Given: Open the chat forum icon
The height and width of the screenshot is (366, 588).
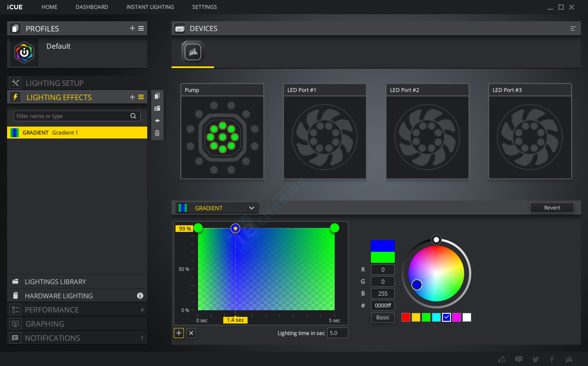Looking at the screenshot, I should 519,359.
